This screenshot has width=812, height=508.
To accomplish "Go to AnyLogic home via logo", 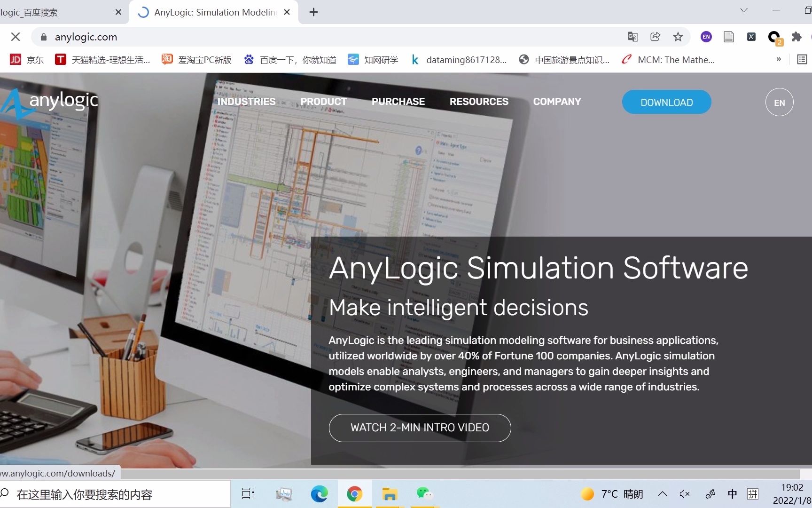I will 49,103.
